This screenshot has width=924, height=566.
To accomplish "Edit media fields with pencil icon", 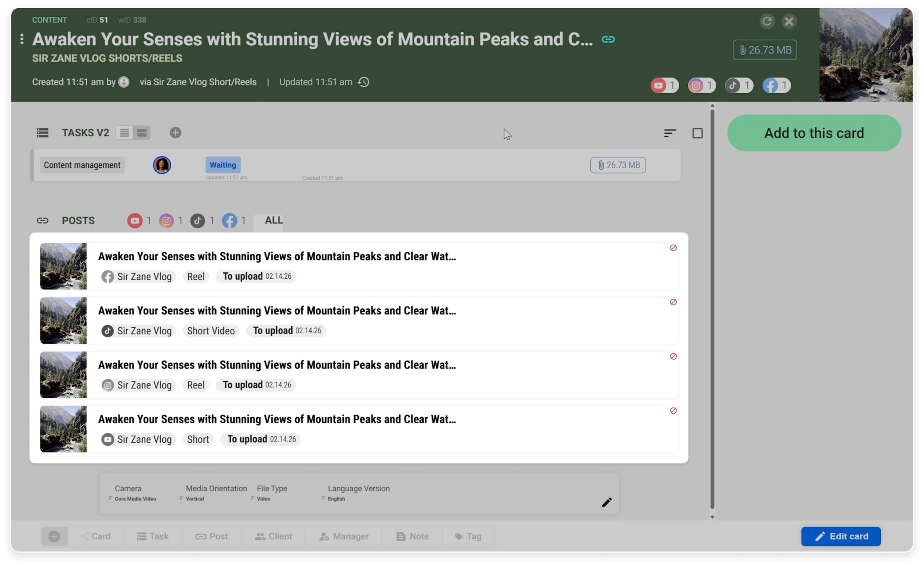I will tap(607, 502).
